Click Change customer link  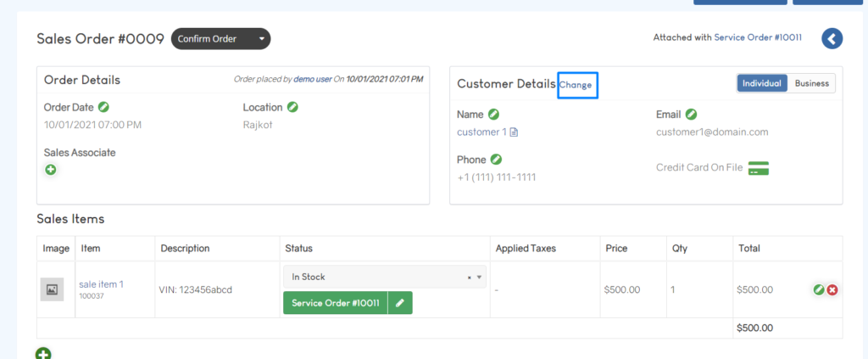tap(576, 85)
